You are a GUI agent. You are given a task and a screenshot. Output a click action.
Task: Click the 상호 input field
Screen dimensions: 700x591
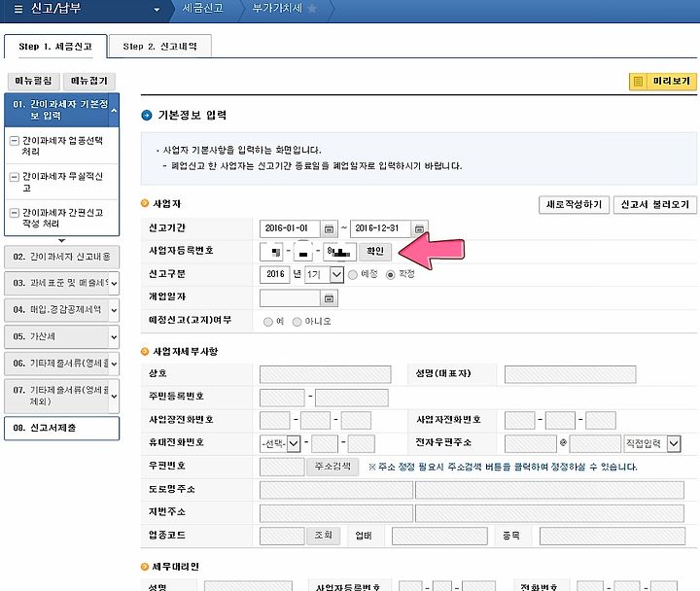326,374
